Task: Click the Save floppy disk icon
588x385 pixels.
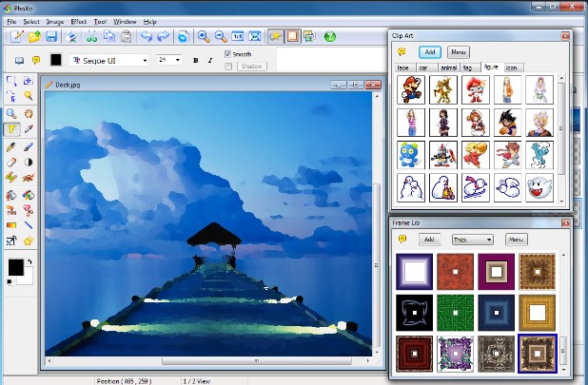Action: (x=51, y=36)
